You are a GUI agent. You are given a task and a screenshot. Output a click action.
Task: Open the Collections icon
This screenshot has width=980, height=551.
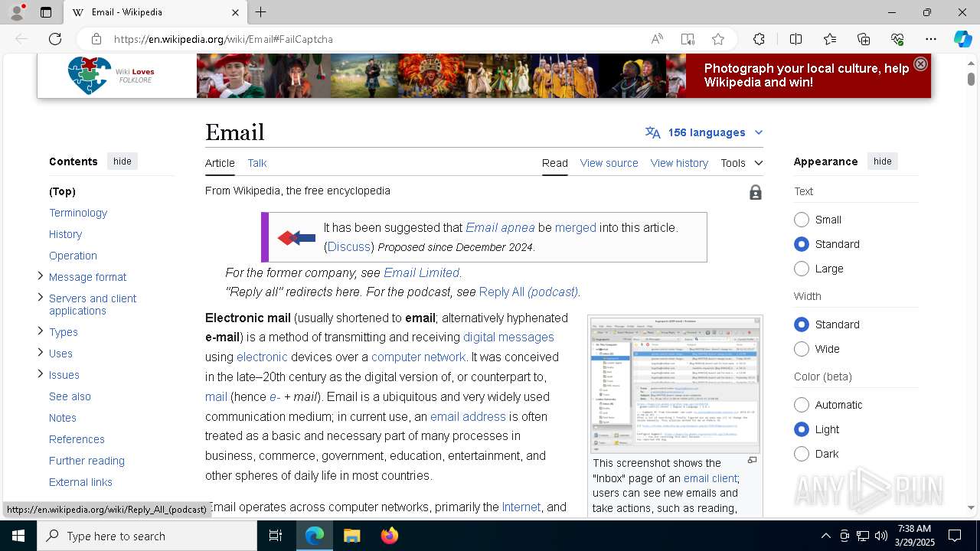pos(864,39)
